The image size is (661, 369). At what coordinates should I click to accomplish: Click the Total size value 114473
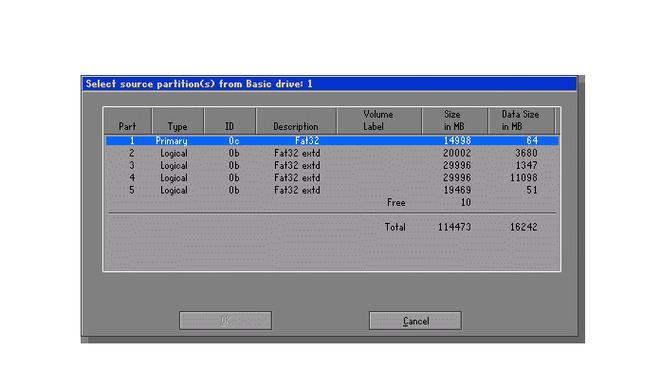tap(454, 227)
